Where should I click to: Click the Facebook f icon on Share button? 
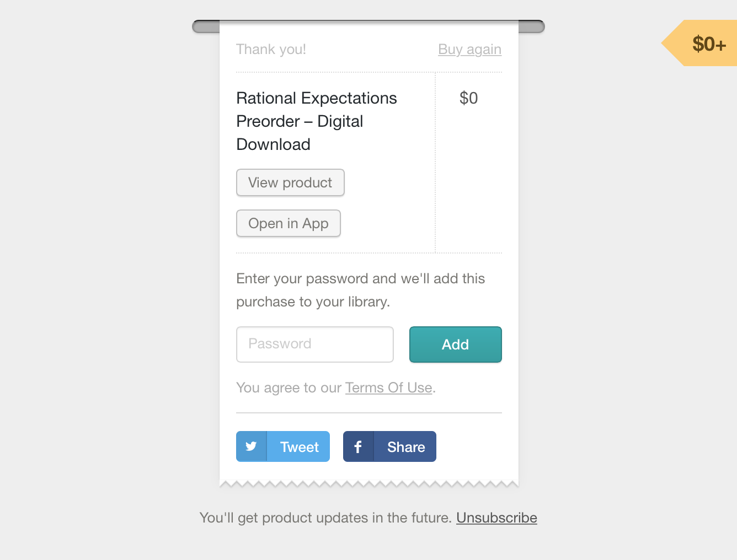click(359, 446)
